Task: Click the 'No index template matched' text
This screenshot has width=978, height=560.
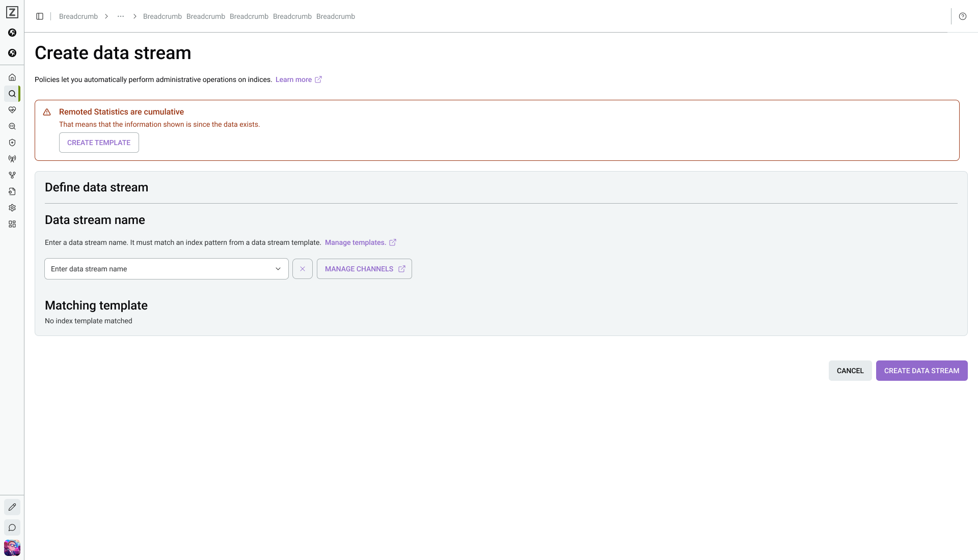Action: click(89, 321)
